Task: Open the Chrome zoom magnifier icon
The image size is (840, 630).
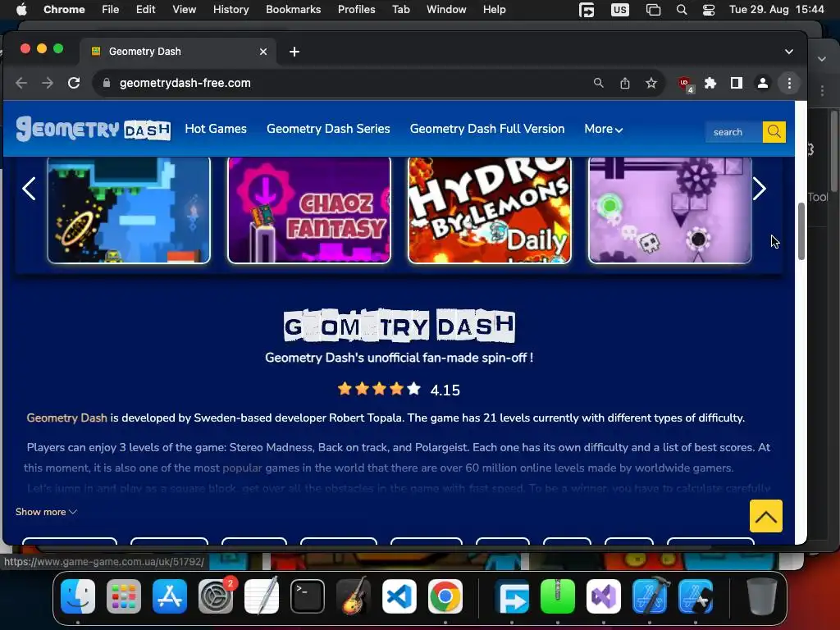Action: click(x=598, y=83)
